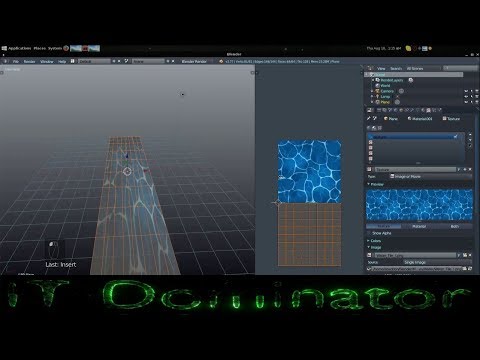Image resolution: width=480 pixels, height=360 pixels.
Task: Toggle Show Alpha checkbox
Action: click(x=369, y=233)
